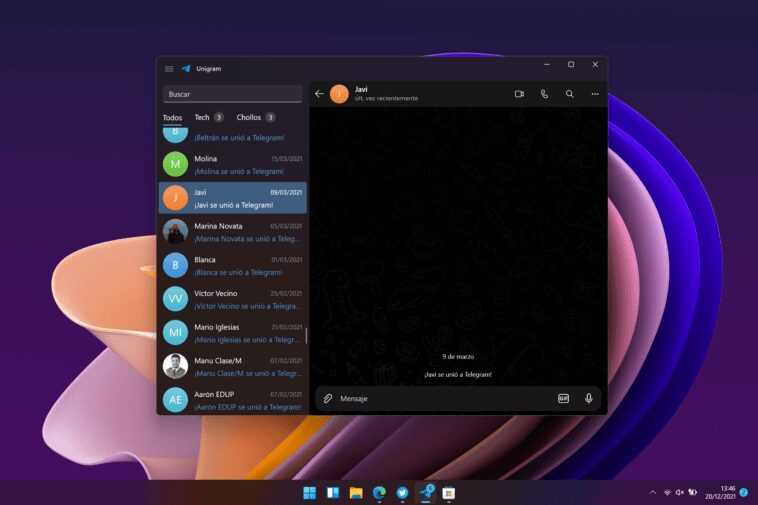Screen dimensions: 758x505
Task: Open Javi's profile from header avatar
Action: click(339, 94)
